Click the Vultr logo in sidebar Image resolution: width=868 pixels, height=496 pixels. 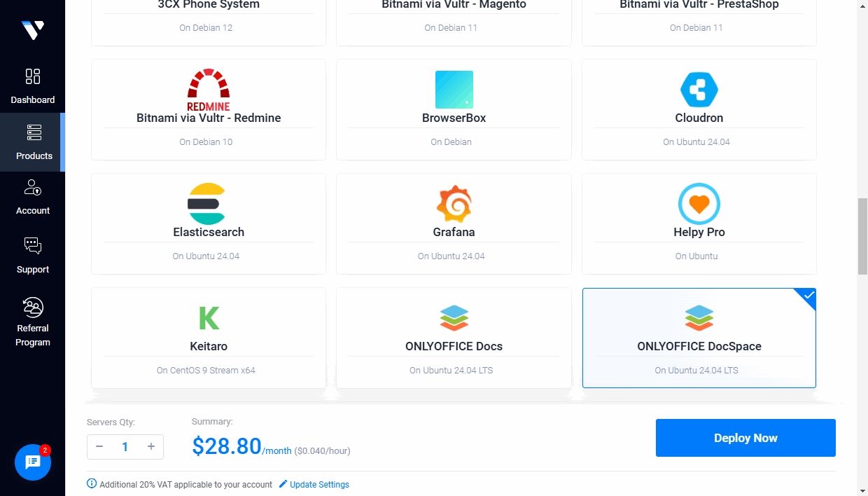(32, 29)
